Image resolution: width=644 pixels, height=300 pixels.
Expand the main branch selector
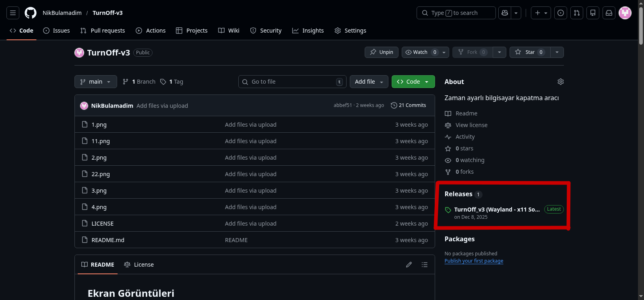pyautogui.click(x=96, y=82)
